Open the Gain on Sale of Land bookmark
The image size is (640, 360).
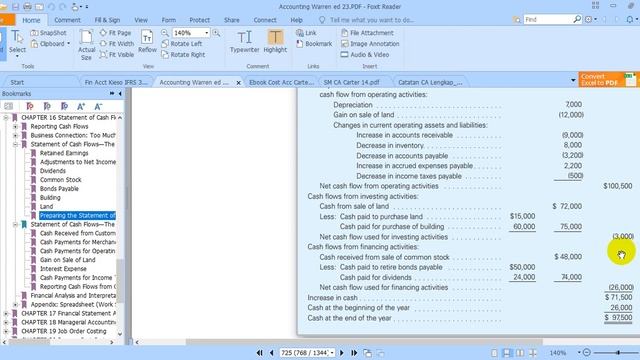tap(67, 260)
